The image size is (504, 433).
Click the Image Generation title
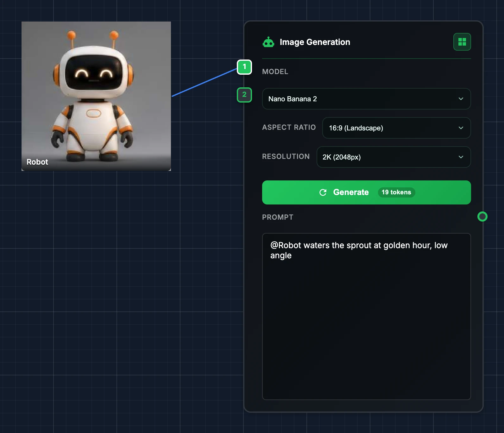[x=315, y=42]
